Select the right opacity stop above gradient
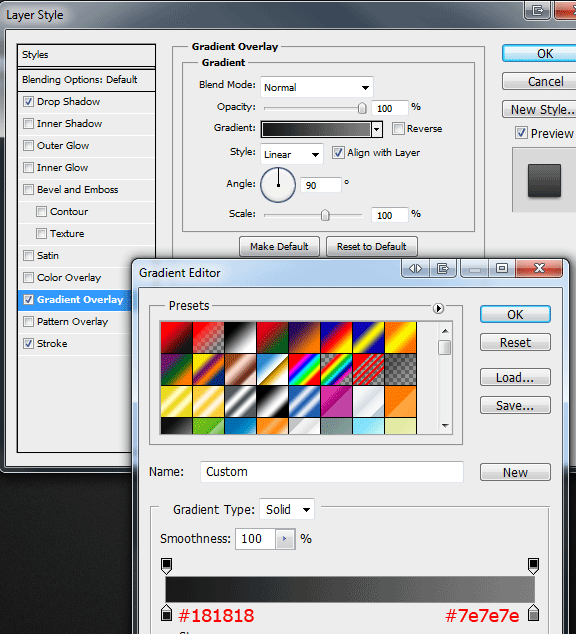The height and width of the screenshot is (634, 576). tap(534, 566)
